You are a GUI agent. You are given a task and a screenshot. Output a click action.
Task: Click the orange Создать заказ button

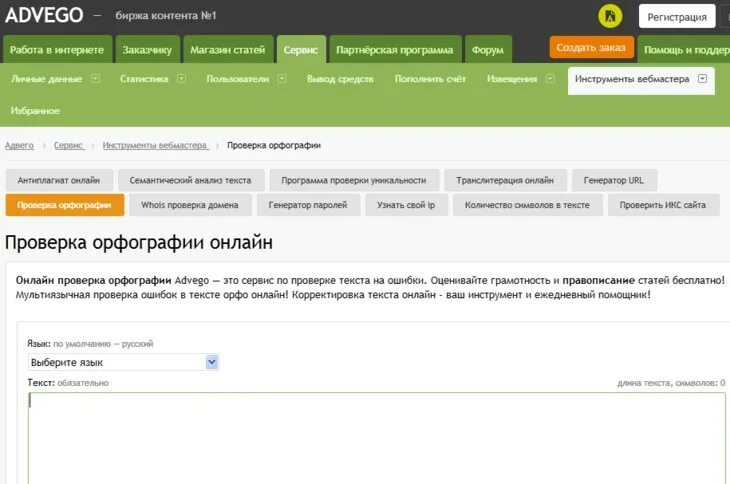click(x=591, y=47)
